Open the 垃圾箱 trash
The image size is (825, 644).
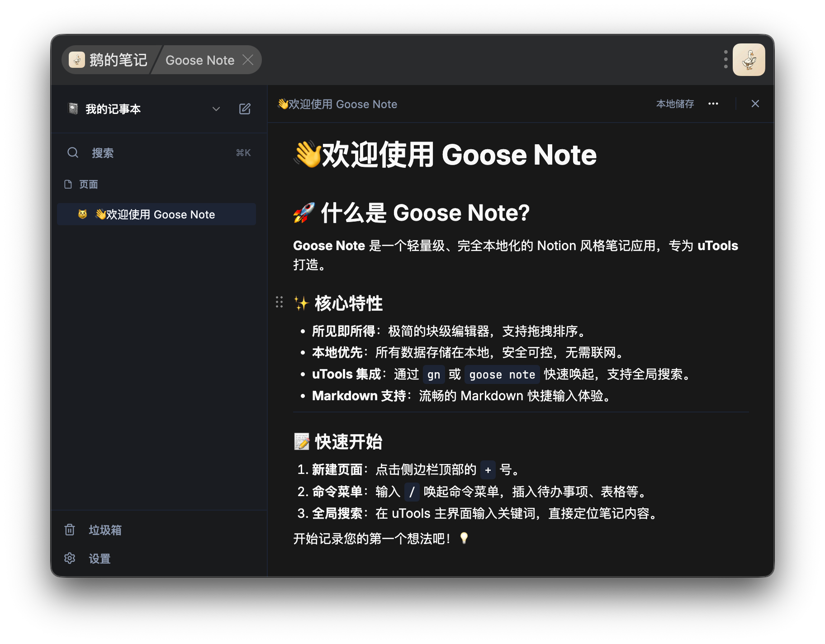(105, 530)
